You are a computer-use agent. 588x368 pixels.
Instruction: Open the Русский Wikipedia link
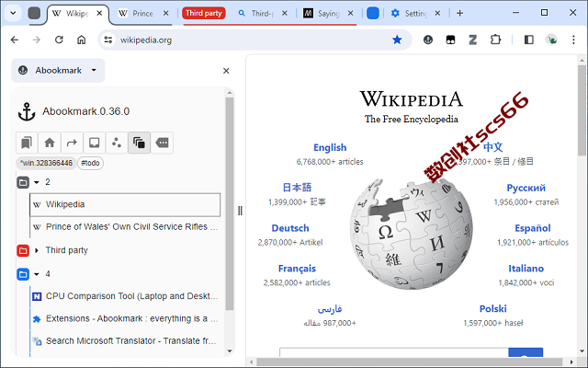[x=526, y=188]
